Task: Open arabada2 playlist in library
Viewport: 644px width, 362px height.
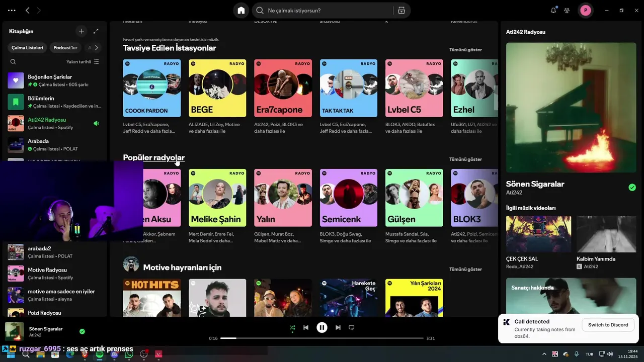Action: coord(55,252)
